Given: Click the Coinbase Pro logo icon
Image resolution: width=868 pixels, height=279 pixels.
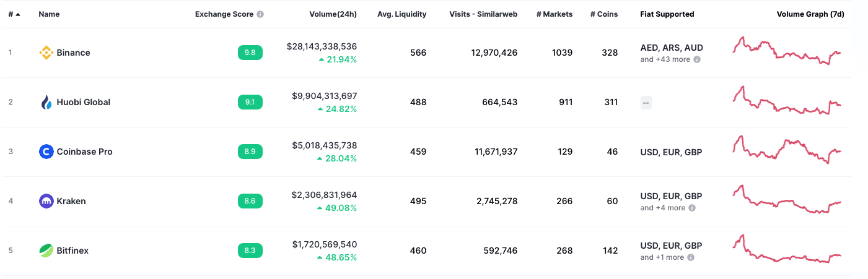Looking at the screenshot, I should 46,152.
